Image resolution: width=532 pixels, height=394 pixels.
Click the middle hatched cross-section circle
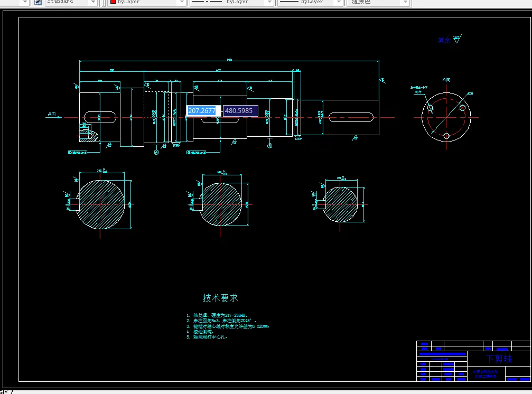[x=220, y=204]
